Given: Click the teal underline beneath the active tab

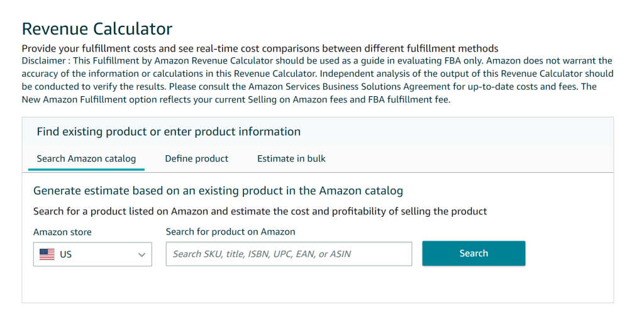Looking at the screenshot, I should 86,169.
